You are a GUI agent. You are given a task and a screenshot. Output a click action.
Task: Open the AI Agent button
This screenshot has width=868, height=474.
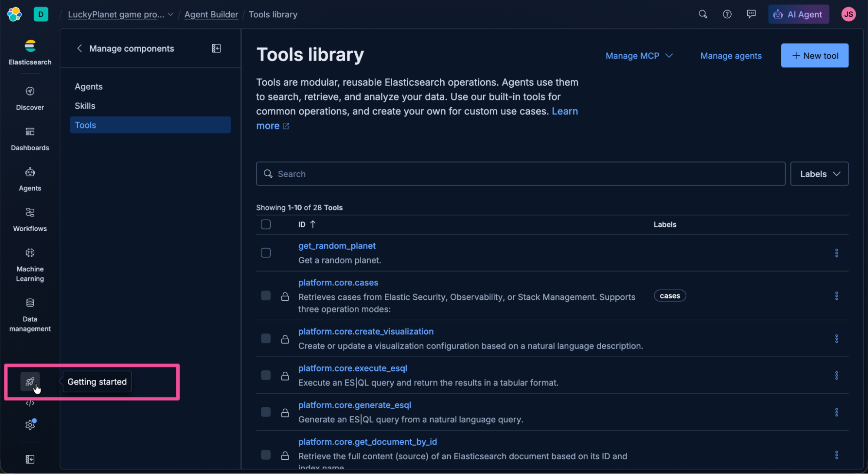(798, 14)
